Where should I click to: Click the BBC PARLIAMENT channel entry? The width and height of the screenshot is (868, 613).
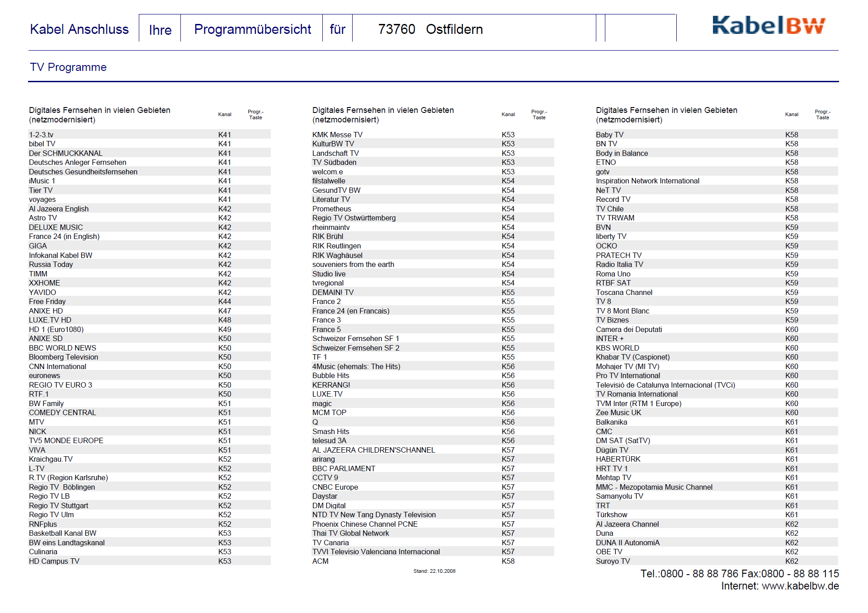(x=344, y=468)
